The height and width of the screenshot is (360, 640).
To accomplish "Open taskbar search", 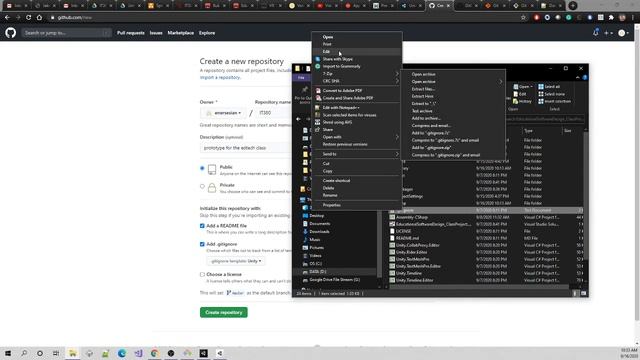I will (24, 353).
